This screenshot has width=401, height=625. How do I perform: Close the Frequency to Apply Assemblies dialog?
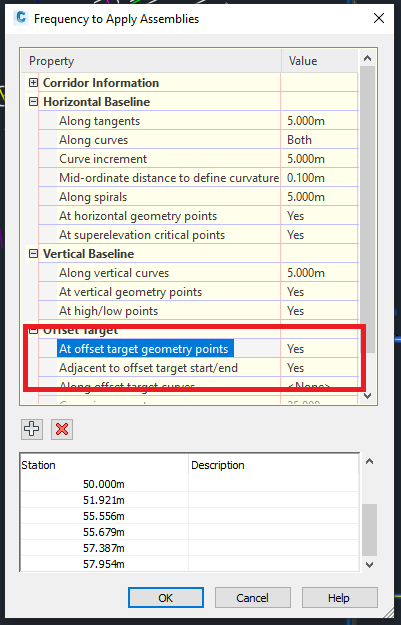[x=379, y=18]
